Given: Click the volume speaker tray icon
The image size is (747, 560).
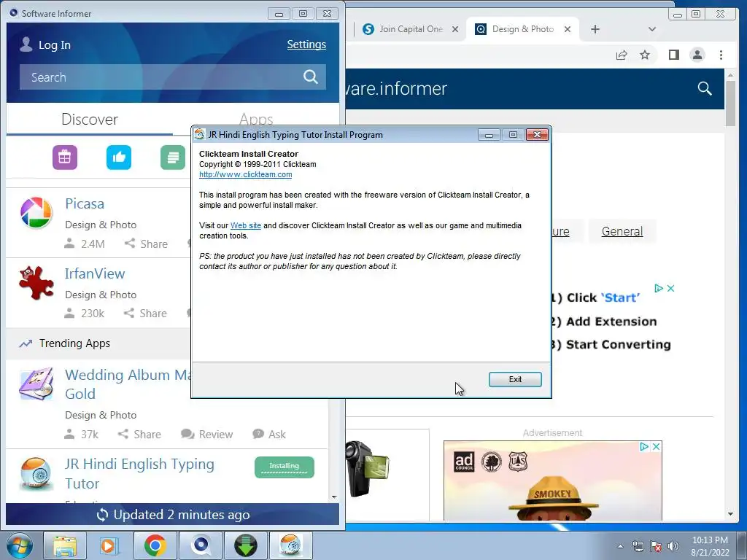Looking at the screenshot, I should click(x=673, y=546).
